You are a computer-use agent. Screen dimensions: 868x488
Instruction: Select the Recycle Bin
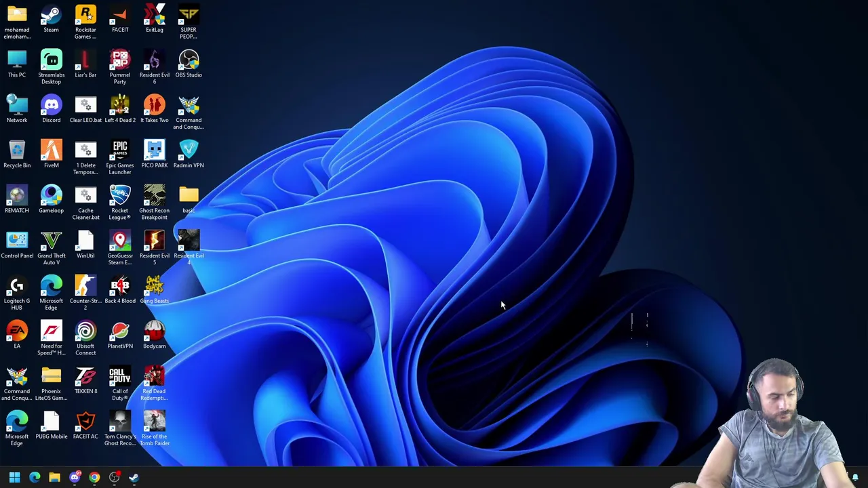(17, 155)
